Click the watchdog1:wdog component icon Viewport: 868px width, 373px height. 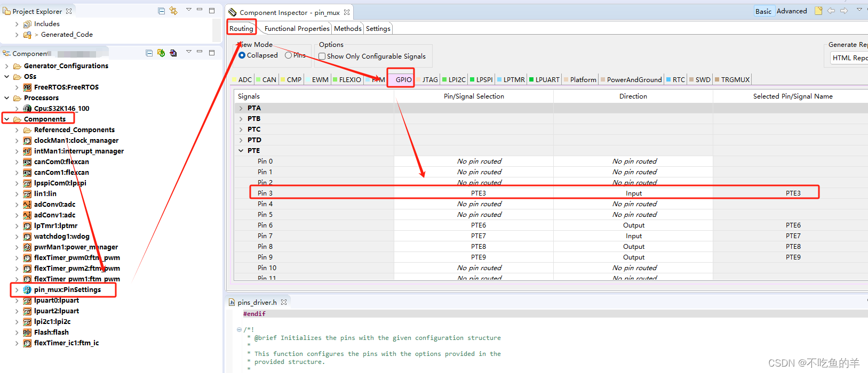click(x=27, y=237)
